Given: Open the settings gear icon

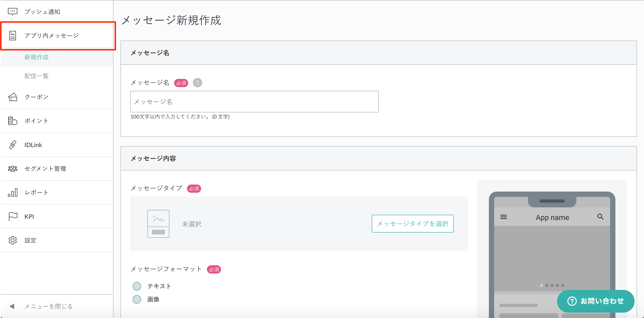Looking at the screenshot, I should tap(12, 240).
